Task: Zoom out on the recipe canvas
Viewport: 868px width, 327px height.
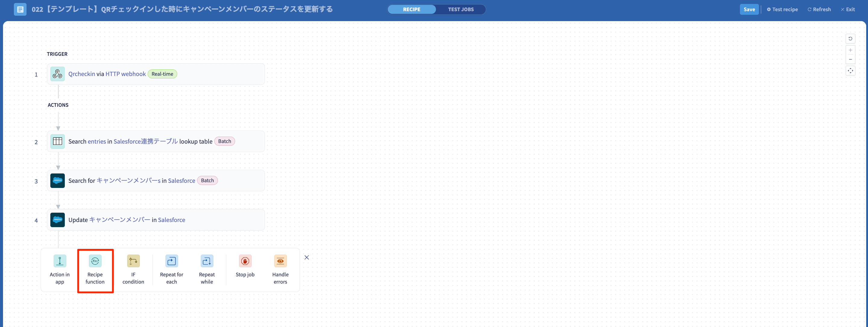Action: 850,59
